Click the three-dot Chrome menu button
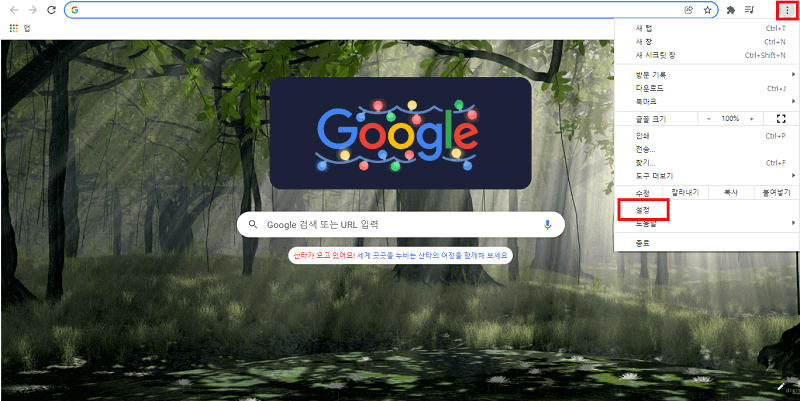Viewport: 800px width, 401px height. pyautogui.click(x=787, y=10)
